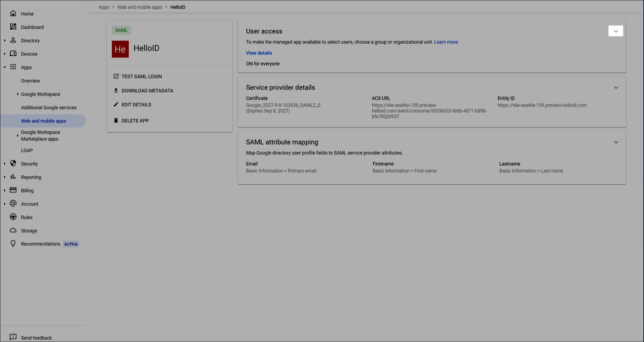Open Overview under Apps
This screenshot has height=342, width=644.
pos(31,81)
